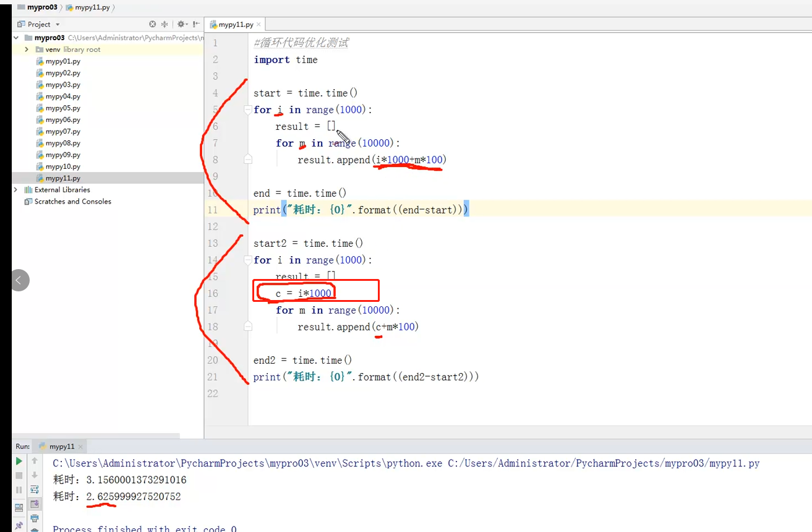This screenshot has height=532, width=812.
Task: Open mypy09.py in the project tree
Action: point(62,155)
